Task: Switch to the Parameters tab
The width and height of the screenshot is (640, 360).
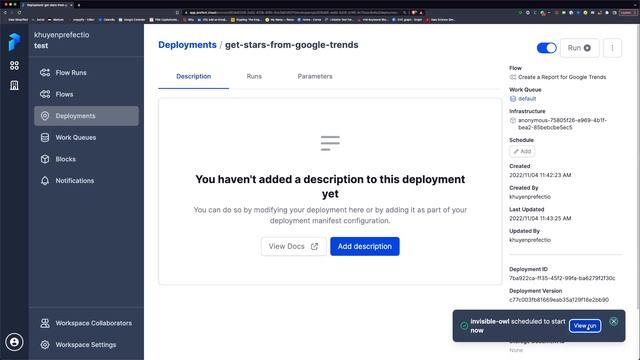Action: (315, 76)
